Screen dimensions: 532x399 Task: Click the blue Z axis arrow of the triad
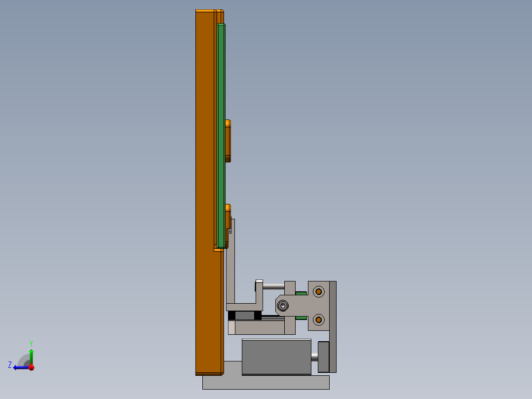click(20, 367)
